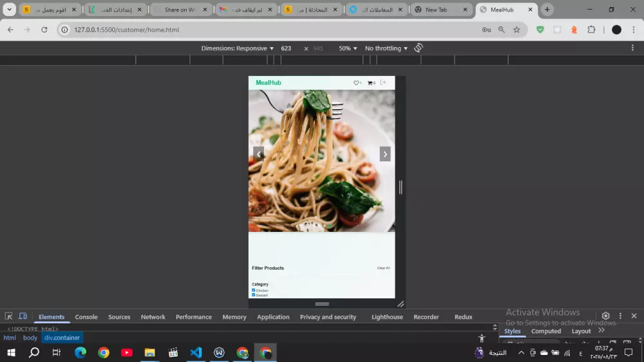The width and height of the screenshot is (644, 362).
Task: Open the wishlist heart icon in MealHub header
Action: tap(356, 83)
